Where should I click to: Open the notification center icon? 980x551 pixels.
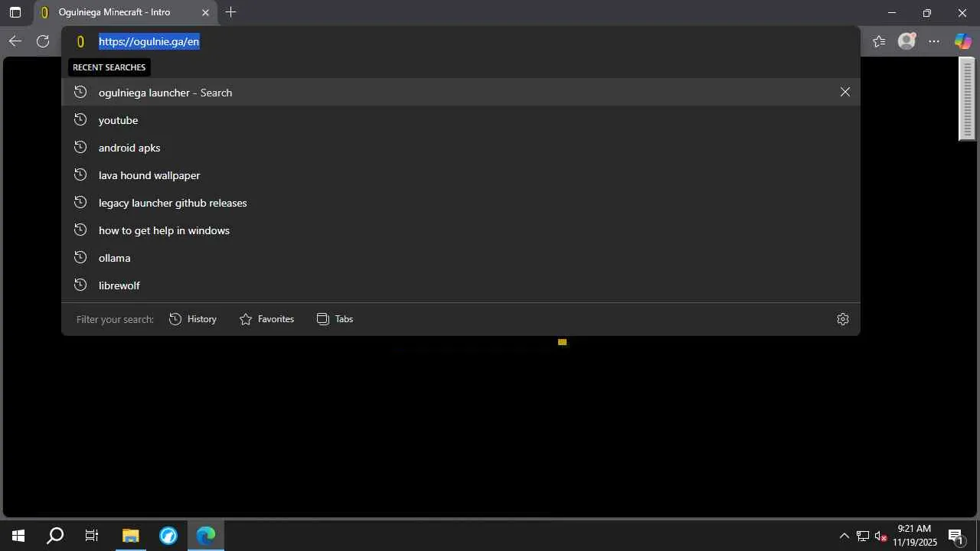pyautogui.click(x=955, y=536)
